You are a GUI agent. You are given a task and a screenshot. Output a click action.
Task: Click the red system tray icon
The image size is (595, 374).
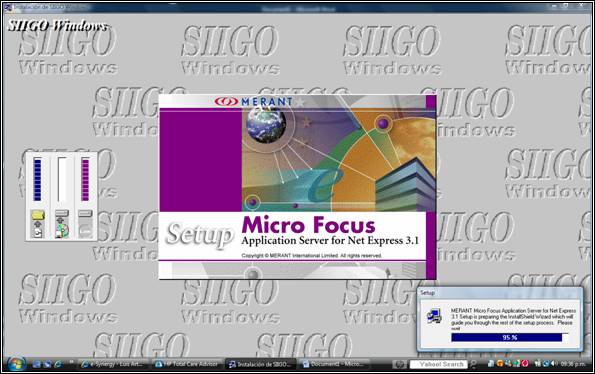(525, 363)
